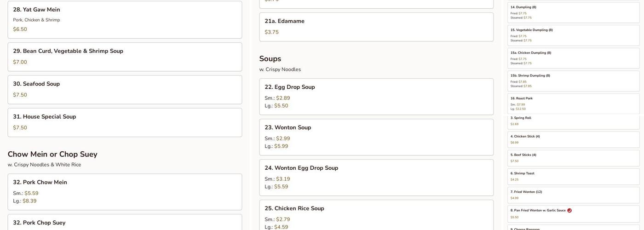
Task: Open the Yat Gaw Mein menu item
Action: [125, 20]
